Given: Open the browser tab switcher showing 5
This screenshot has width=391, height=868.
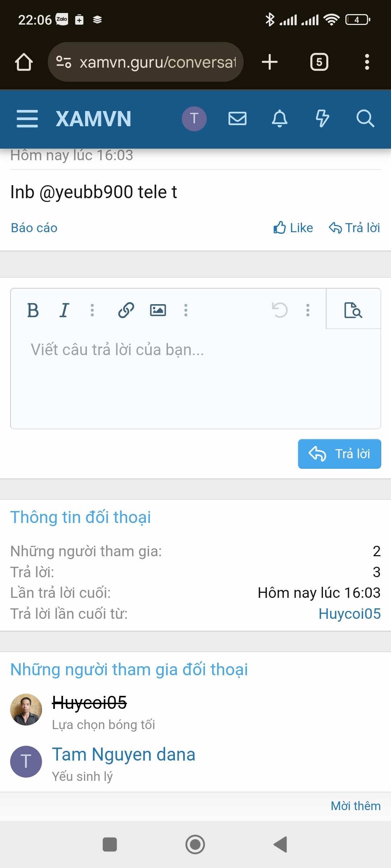Looking at the screenshot, I should tap(319, 62).
